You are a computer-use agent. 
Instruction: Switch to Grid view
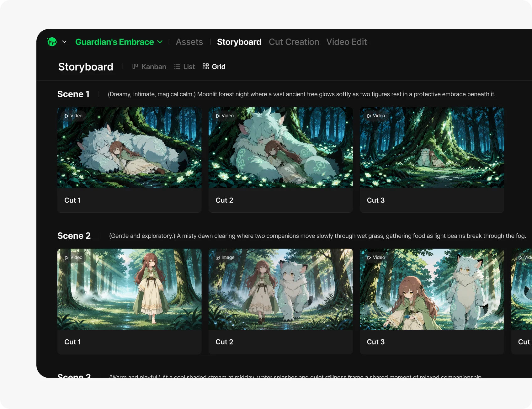214,66
